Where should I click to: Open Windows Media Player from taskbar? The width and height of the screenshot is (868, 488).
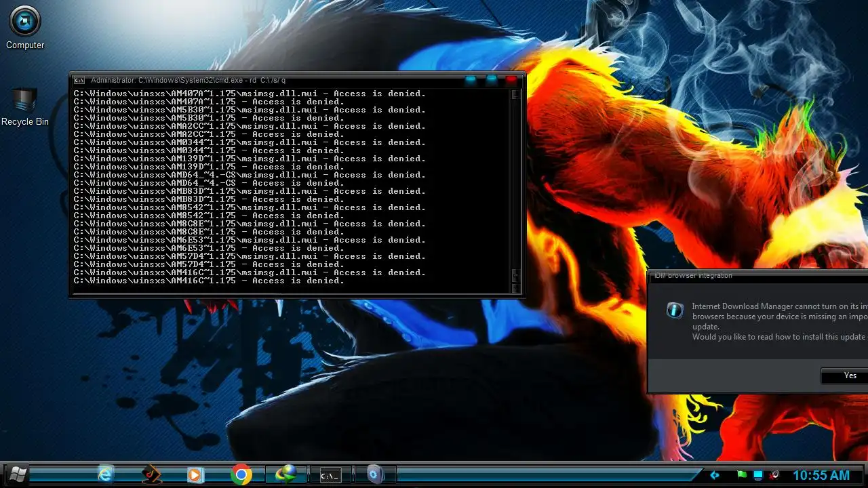(x=195, y=474)
